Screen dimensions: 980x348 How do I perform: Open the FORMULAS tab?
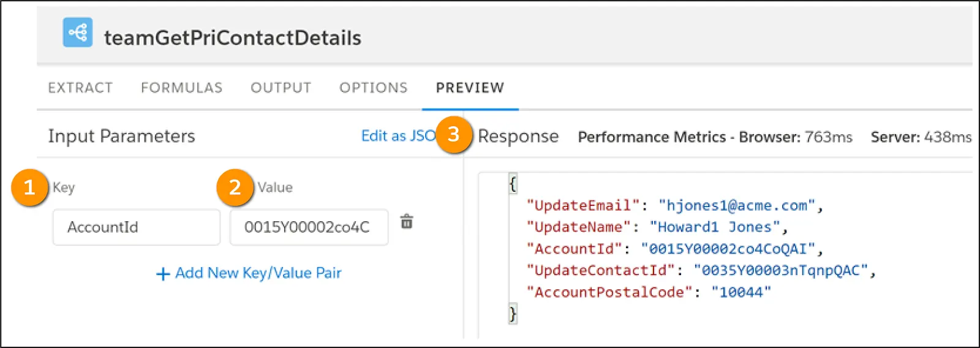182,88
